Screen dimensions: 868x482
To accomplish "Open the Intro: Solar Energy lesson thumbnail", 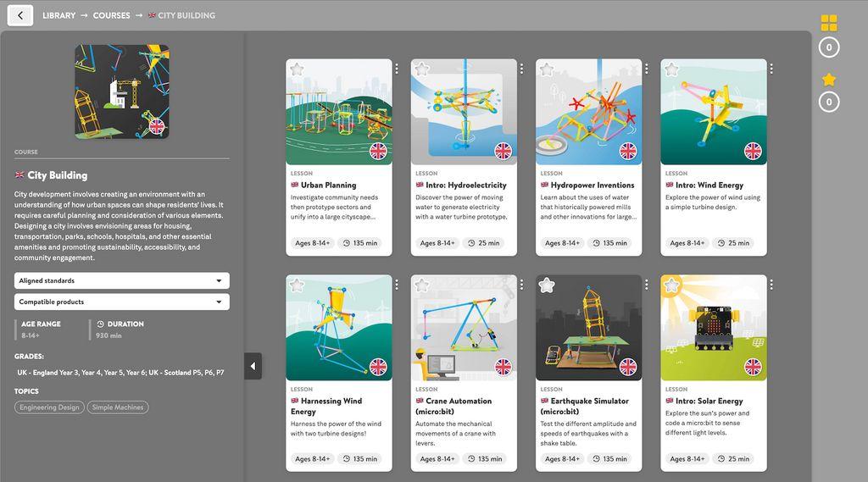I will [714, 328].
